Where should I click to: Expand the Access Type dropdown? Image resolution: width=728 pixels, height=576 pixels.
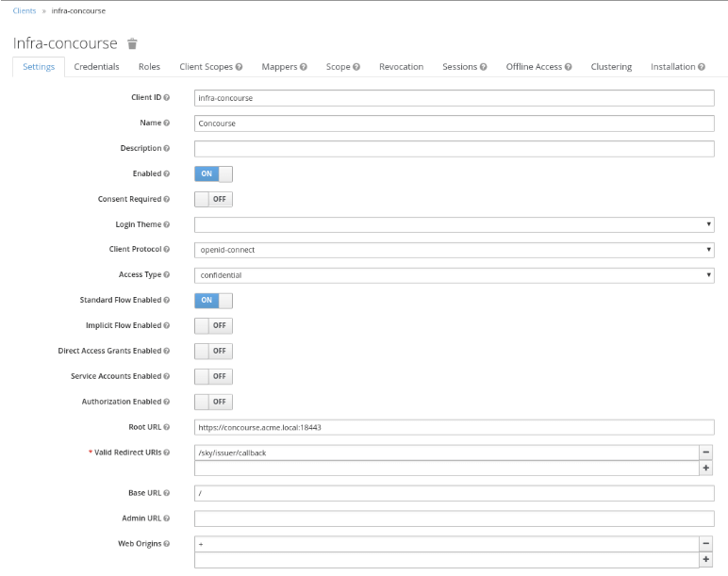point(454,275)
